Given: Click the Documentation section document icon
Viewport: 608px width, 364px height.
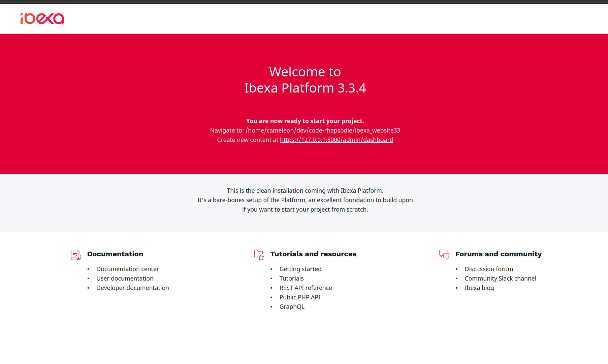Looking at the screenshot, I should coord(76,255).
